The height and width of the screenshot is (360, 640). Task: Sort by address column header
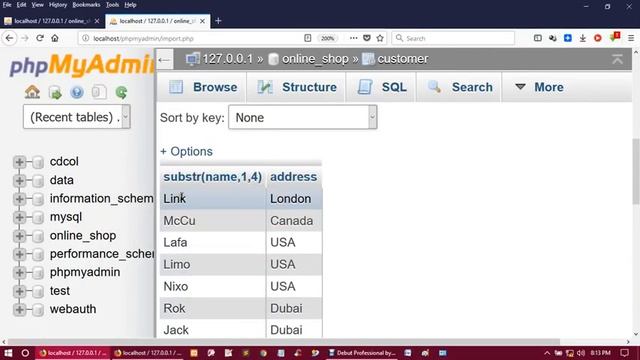click(293, 177)
